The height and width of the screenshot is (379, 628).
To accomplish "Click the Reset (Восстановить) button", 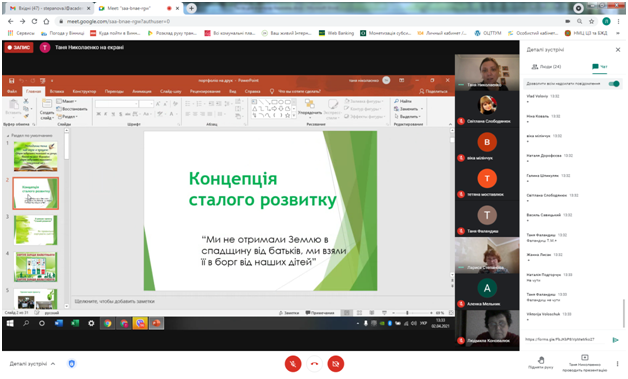I will [72, 109].
